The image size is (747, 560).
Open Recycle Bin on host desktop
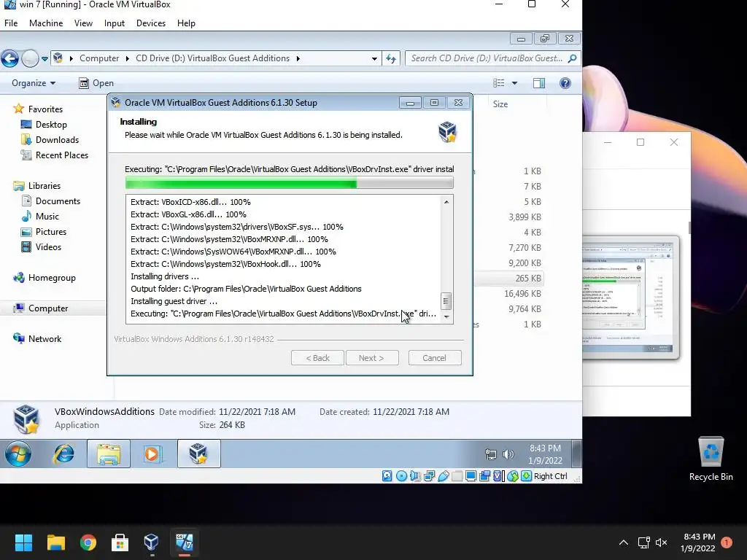pyautogui.click(x=711, y=458)
